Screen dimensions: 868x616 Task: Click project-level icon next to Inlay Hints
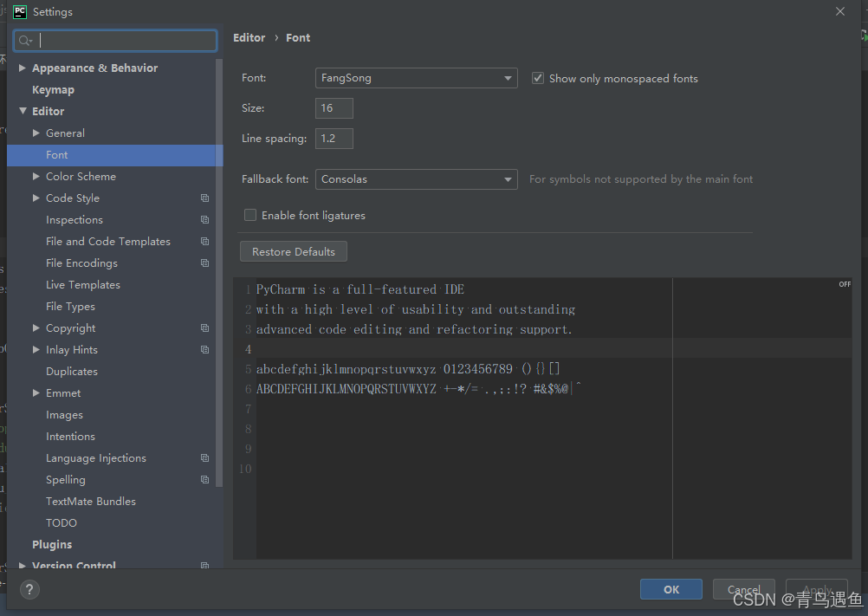(204, 350)
